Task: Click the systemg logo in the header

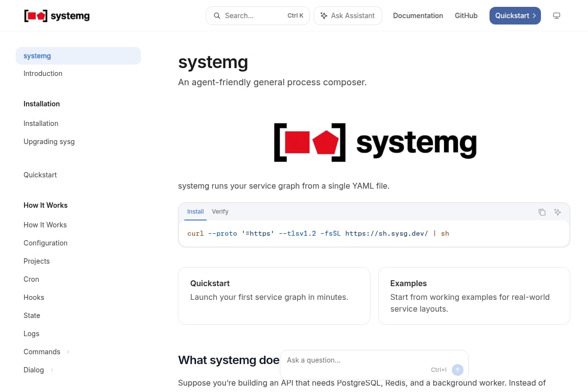Action: point(57,16)
